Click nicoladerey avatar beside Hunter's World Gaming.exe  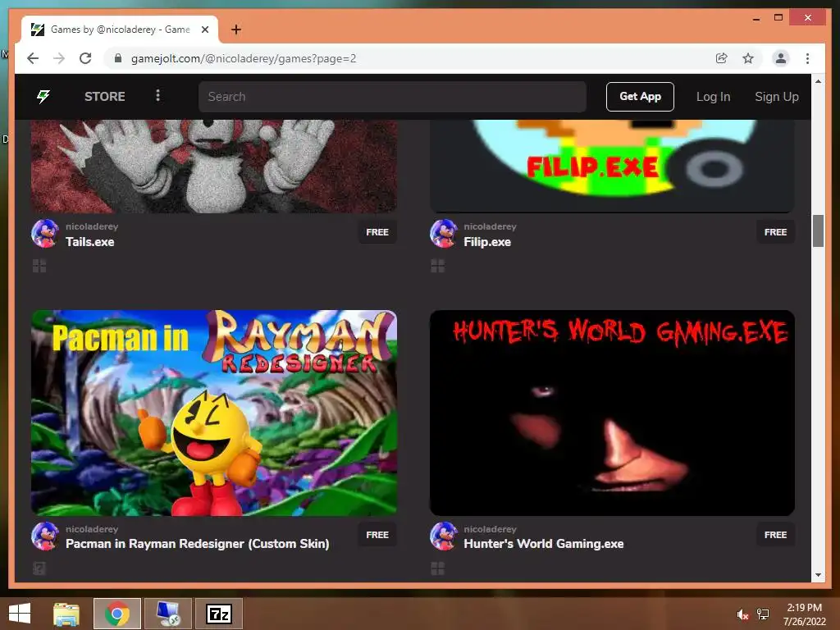pos(444,536)
